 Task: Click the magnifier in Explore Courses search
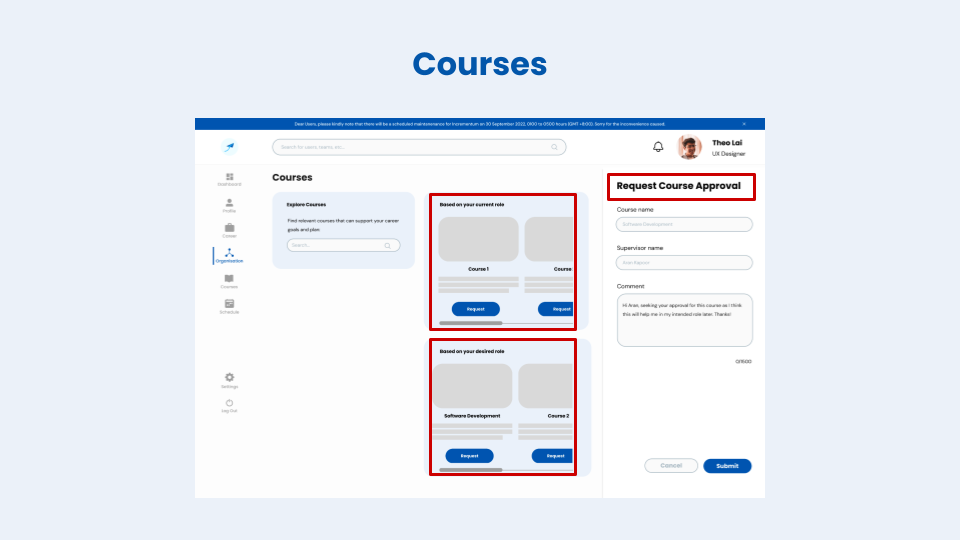pyautogui.click(x=388, y=246)
